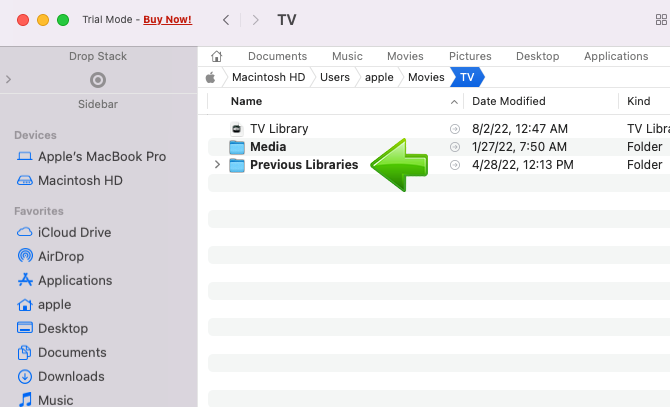
Task: Select TV segment in the path bar
Action: [467, 77]
